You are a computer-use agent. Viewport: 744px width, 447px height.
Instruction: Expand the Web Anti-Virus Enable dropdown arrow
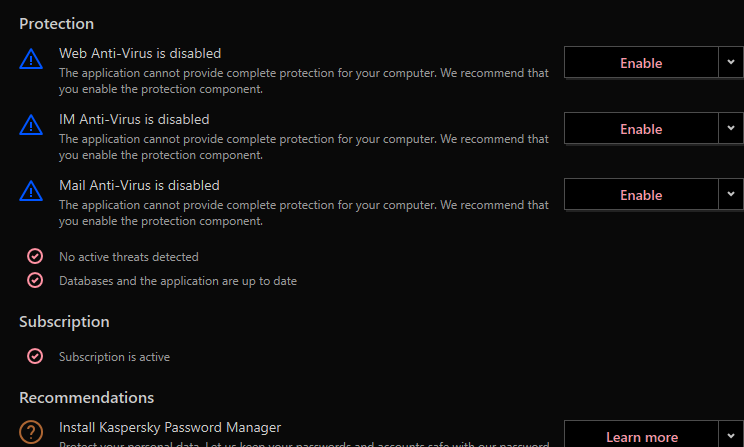(x=730, y=63)
